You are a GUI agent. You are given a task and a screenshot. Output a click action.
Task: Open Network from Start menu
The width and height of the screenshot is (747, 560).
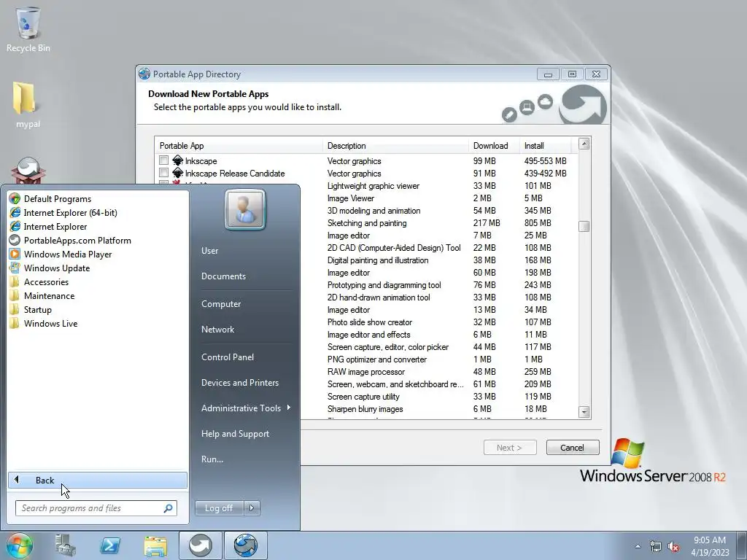(217, 330)
